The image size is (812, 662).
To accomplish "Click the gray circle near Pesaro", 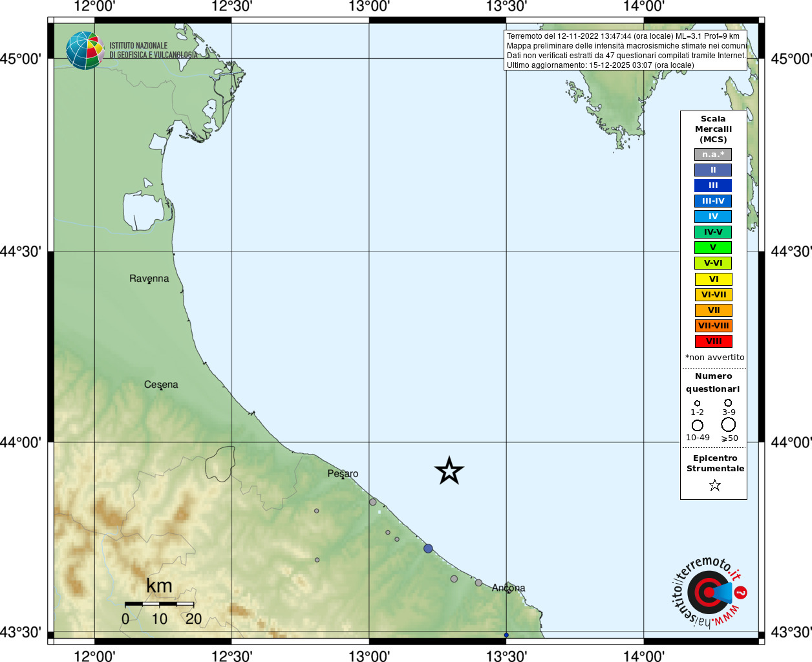I will click(373, 502).
